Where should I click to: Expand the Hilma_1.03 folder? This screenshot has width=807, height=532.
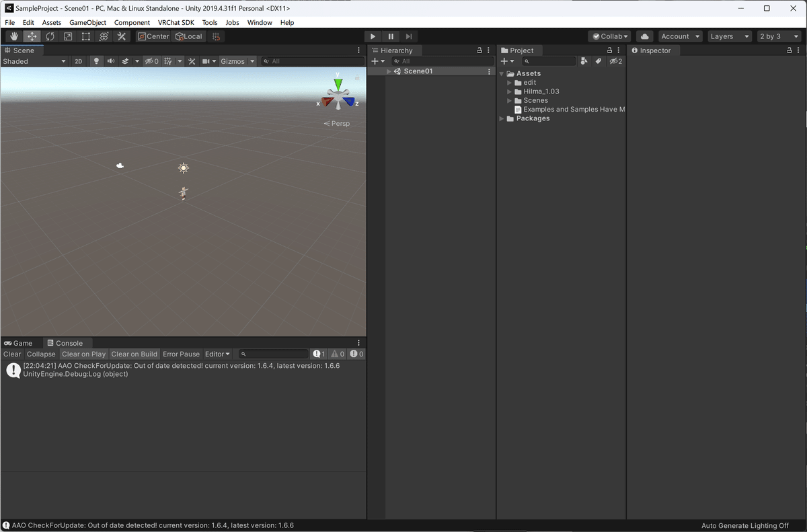(510, 91)
